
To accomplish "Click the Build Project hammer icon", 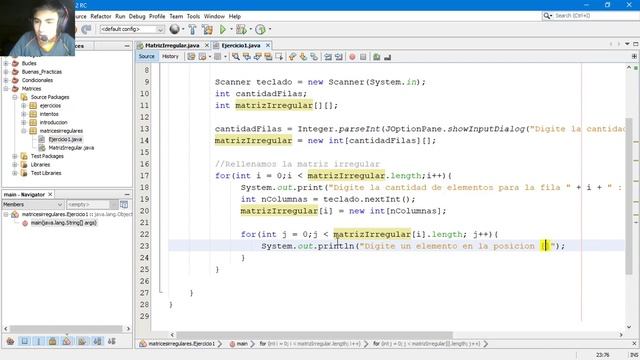I will pyautogui.click(x=192, y=29).
